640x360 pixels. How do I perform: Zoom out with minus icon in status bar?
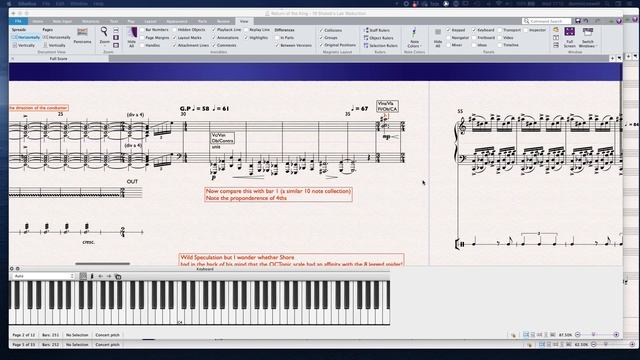tap(578, 335)
